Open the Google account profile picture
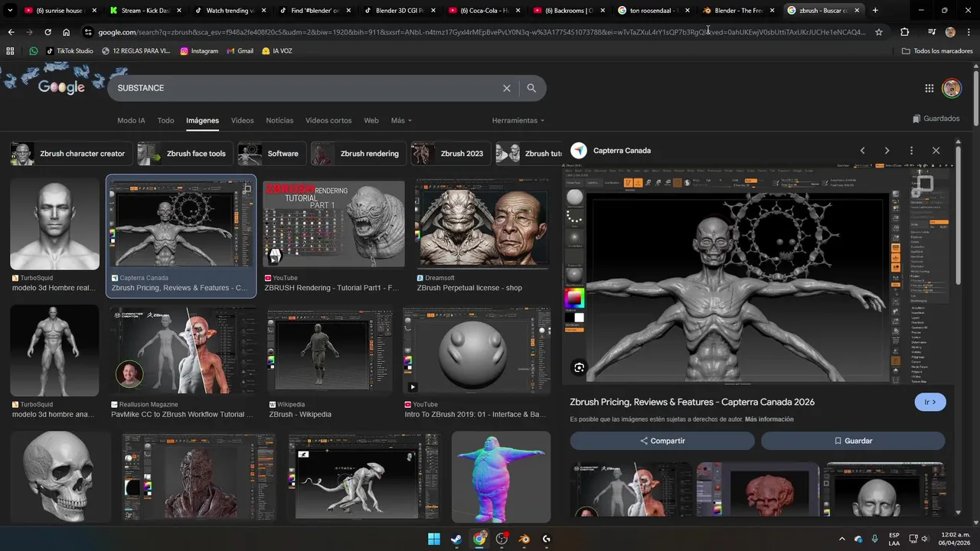Image resolution: width=980 pixels, height=551 pixels. [951, 88]
